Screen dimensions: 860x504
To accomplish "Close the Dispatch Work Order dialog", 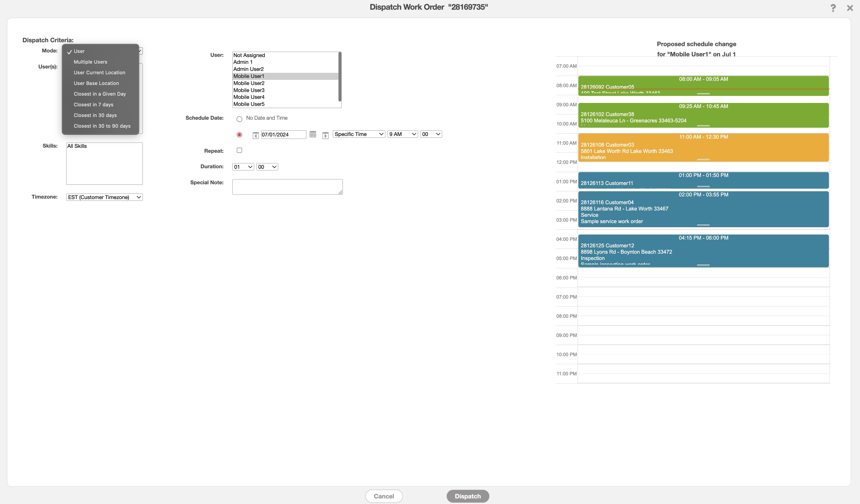I will (x=850, y=8).
